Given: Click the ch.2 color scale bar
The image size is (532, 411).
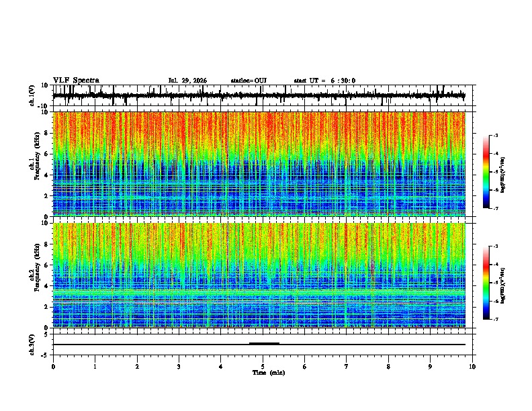Looking at the screenshot, I should point(486,283).
